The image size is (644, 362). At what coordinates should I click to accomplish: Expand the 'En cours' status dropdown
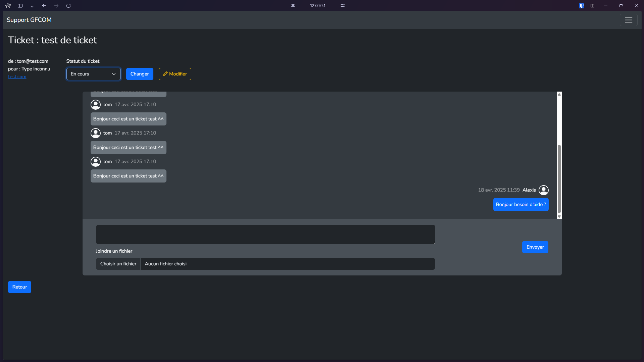(93, 74)
